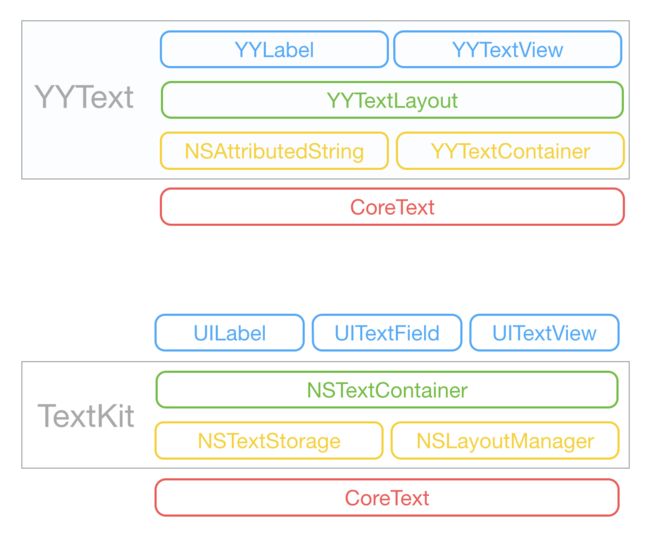
Task: Click the yellow YYTextContainer box
Action: (510, 151)
